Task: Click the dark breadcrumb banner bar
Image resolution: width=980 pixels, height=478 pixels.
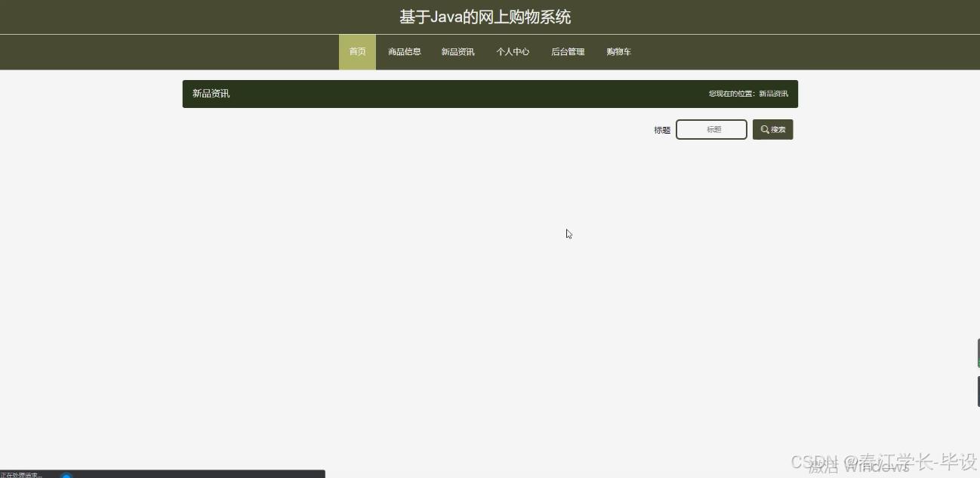Action: coord(490,94)
